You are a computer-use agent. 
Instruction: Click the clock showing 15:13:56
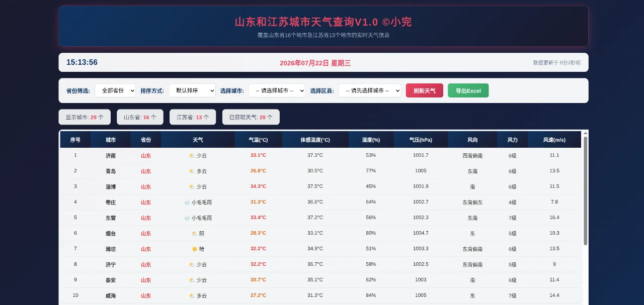click(x=82, y=62)
